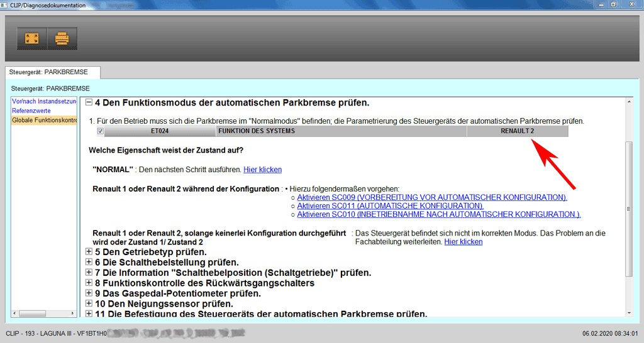Image resolution: width=644 pixels, height=343 pixels.
Task: Expand section 8 Funktionskontrolle des Rückwärtsgangschalters
Action: point(89,283)
